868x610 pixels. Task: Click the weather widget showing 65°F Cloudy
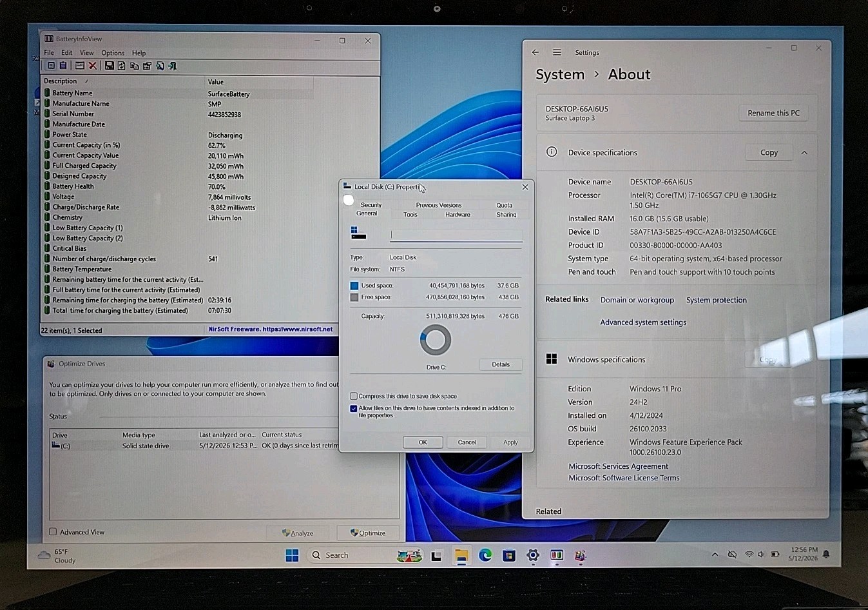click(x=57, y=556)
